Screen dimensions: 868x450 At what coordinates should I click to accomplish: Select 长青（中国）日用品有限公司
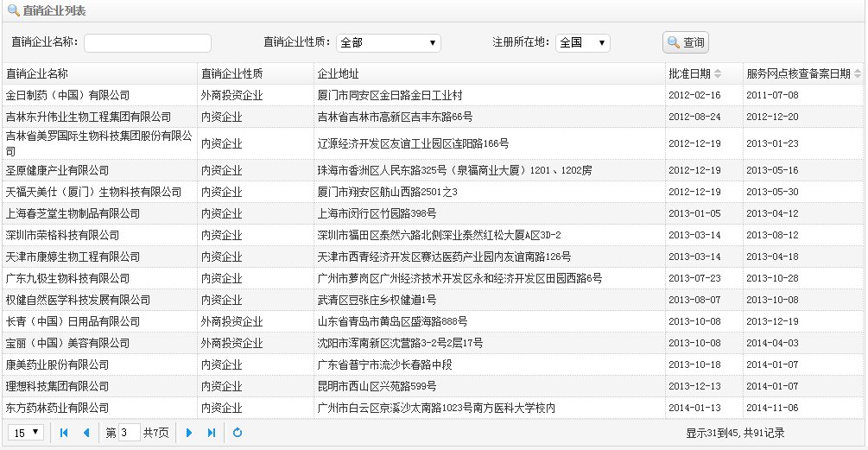(x=73, y=321)
